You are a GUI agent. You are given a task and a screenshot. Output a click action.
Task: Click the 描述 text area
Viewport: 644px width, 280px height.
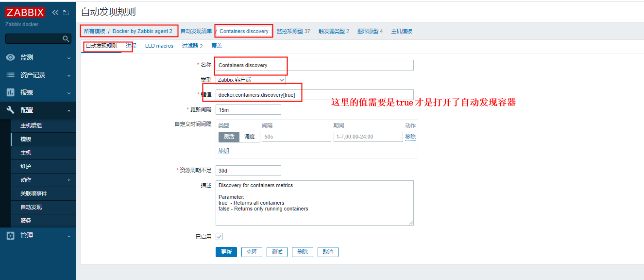pos(315,203)
